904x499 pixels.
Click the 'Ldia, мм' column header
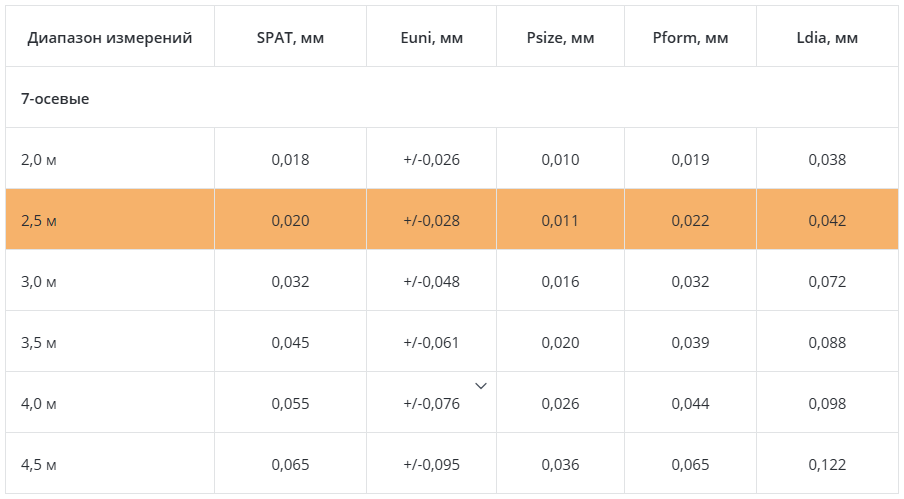[x=827, y=38]
